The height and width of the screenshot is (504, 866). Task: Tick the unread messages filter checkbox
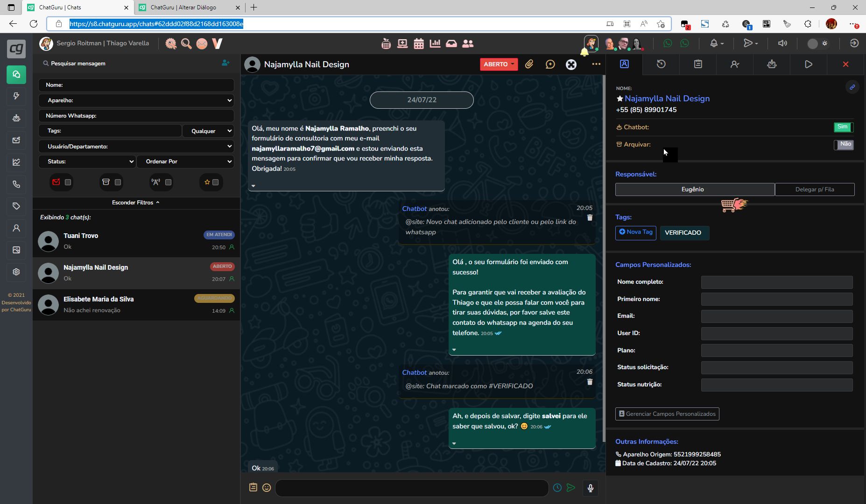point(68,182)
